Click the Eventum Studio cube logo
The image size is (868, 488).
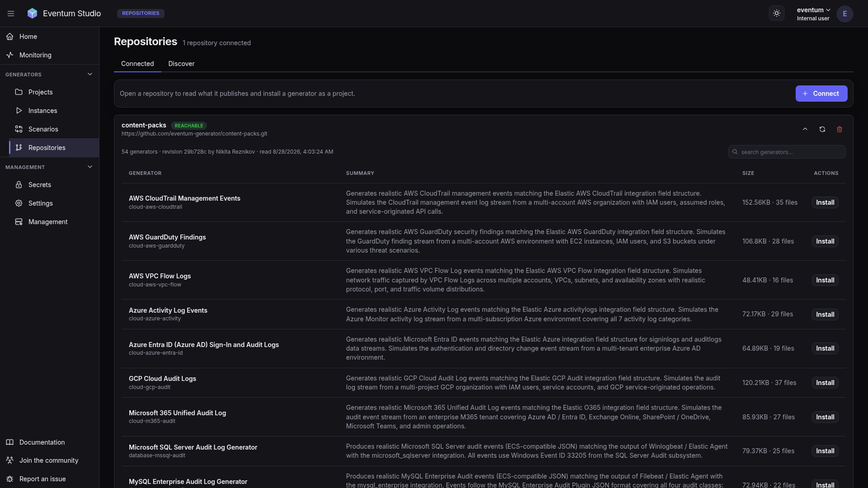[x=32, y=14]
